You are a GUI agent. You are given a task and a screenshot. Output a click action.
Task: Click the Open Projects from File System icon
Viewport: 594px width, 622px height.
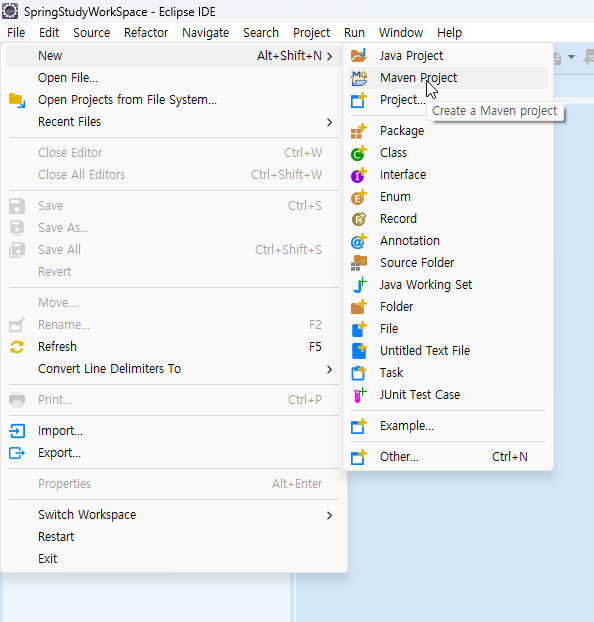tap(17, 100)
